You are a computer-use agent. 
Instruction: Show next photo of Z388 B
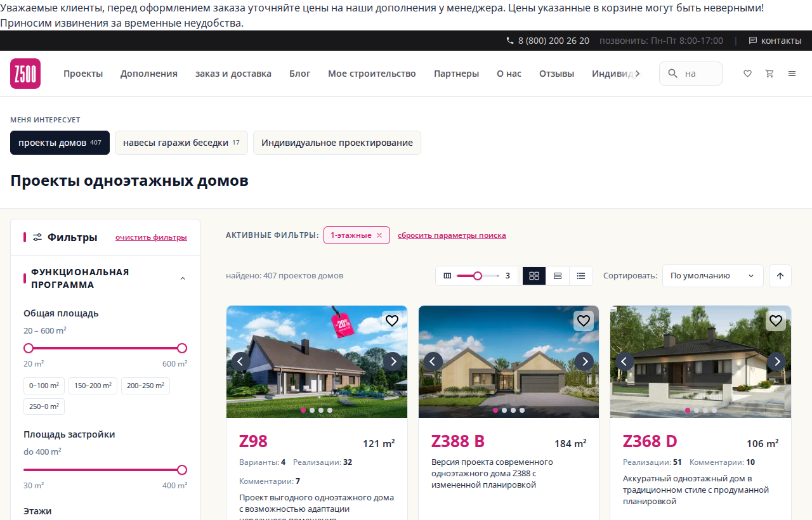pos(584,361)
